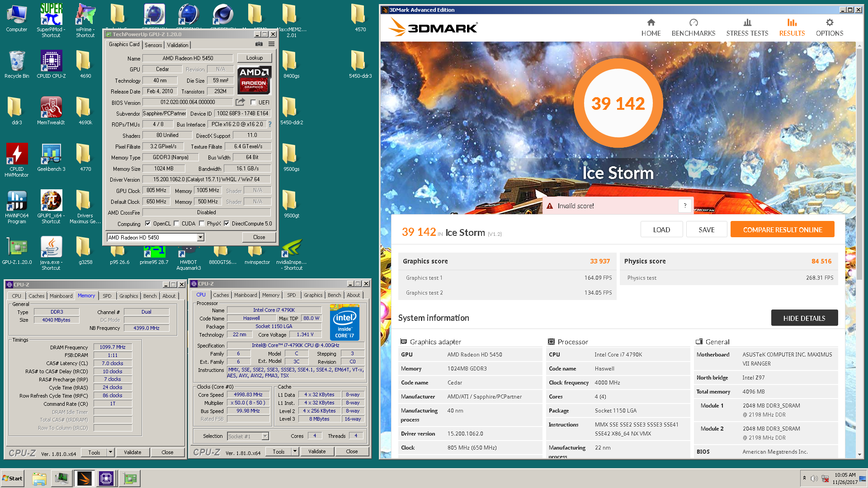Open the Computer desktop icon
Image resolution: width=868 pixels, height=488 pixels.
tap(17, 18)
